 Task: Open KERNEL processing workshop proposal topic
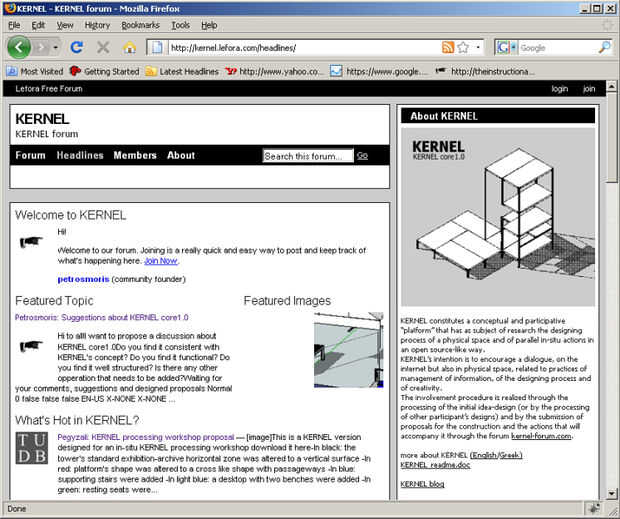pyautogui.click(x=146, y=437)
